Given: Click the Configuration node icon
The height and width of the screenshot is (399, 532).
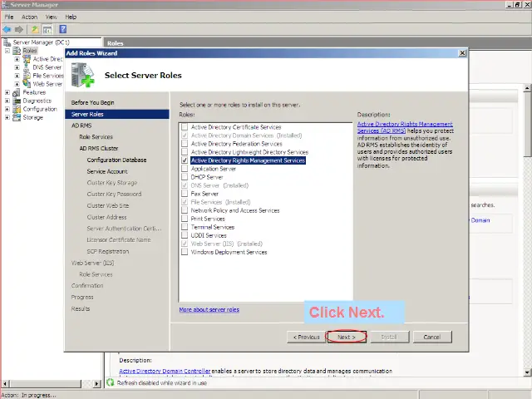Looking at the screenshot, I should tap(17, 109).
